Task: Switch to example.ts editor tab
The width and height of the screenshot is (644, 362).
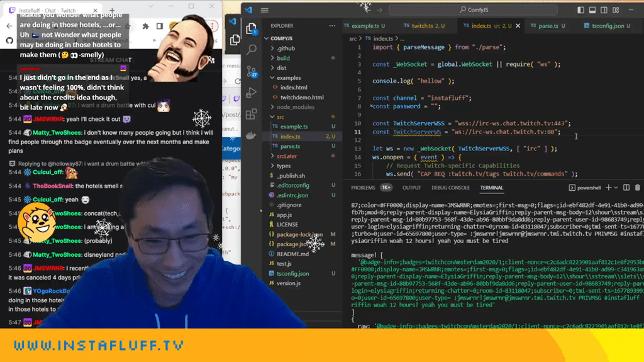Action: pos(365,26)
